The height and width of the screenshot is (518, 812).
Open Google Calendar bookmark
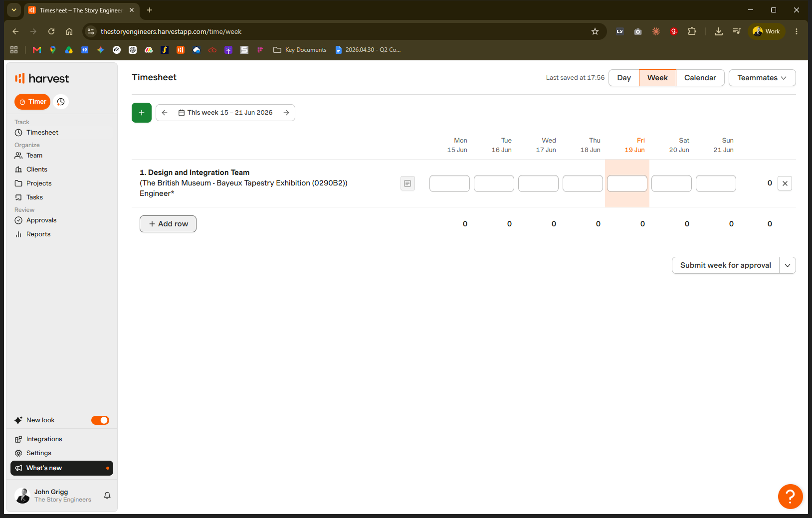(85, 50)
